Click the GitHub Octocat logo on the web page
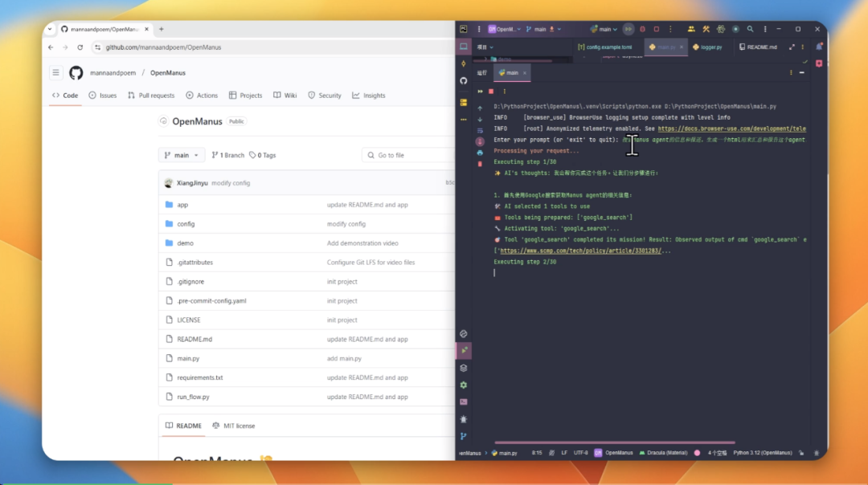This screenshot has height=485, width=868. tap(76, 73)
